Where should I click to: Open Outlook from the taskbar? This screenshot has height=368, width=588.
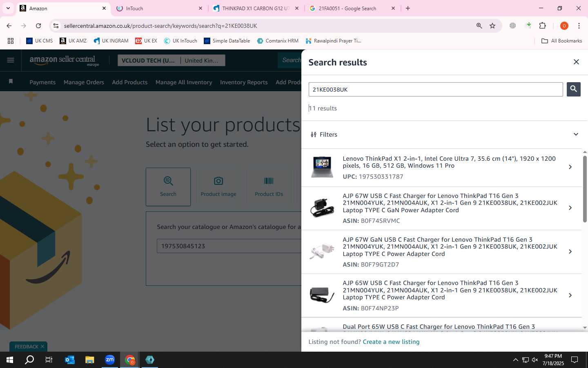70,360
